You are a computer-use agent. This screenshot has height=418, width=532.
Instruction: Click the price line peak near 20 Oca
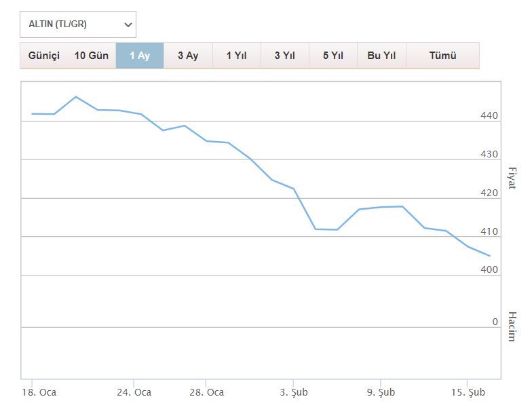[x=76, y=97]
